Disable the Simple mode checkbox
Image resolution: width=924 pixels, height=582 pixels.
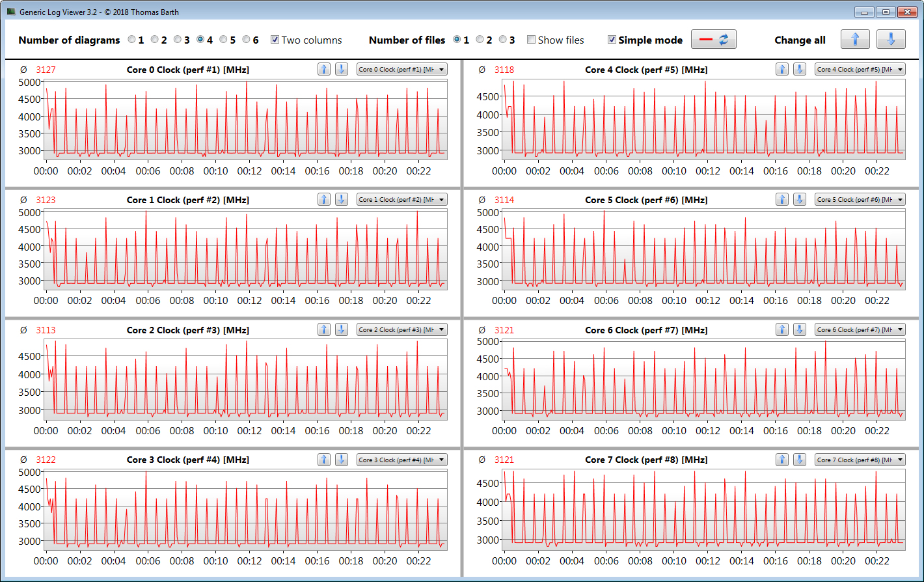[612, 40]
